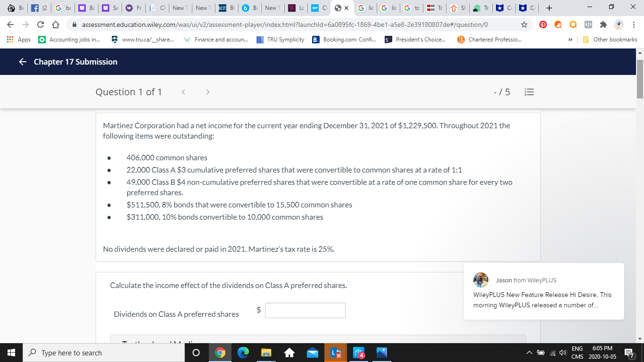This screenshot has height=362, width=644.
Task: Click the Jason from WileyPLUS avatar in the chat popup
Action: click(x=480, y=280)
